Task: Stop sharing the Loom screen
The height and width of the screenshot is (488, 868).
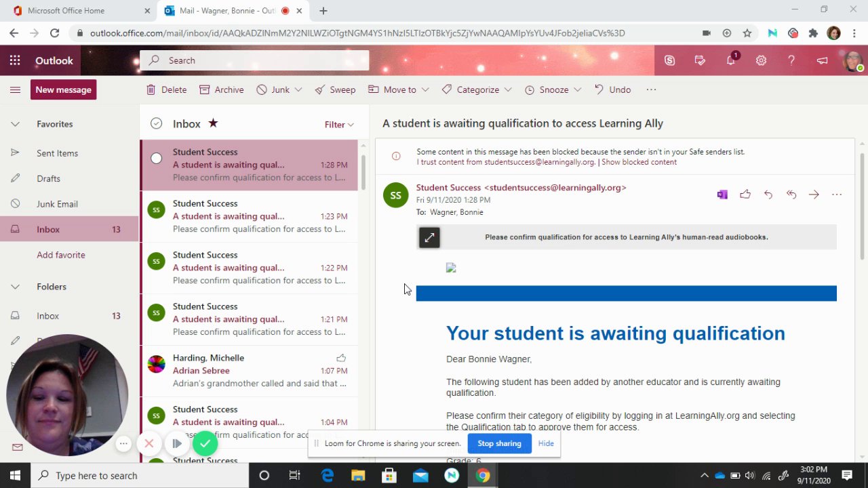Action: coord(499,443)
